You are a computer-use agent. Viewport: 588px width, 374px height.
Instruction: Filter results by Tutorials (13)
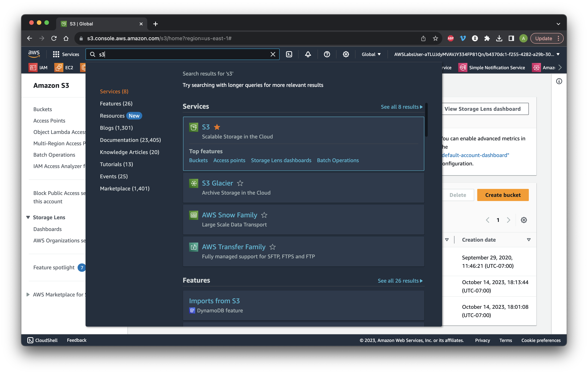[116, 164]
